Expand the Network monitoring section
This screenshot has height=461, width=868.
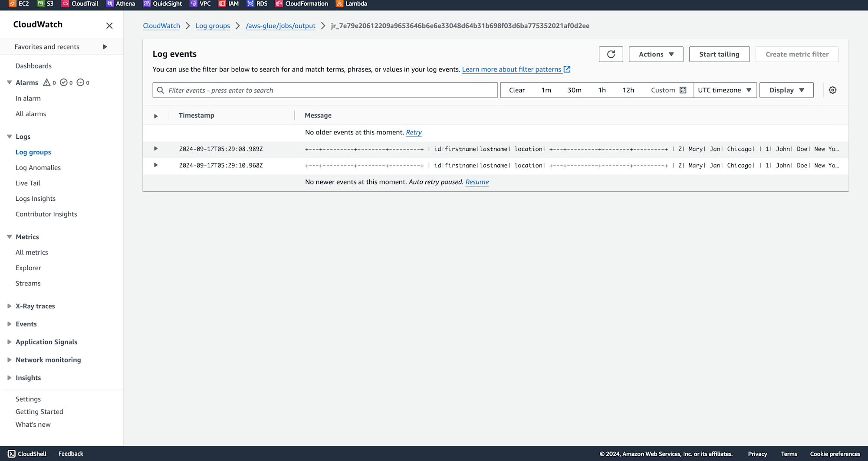[x=9, y=360]
